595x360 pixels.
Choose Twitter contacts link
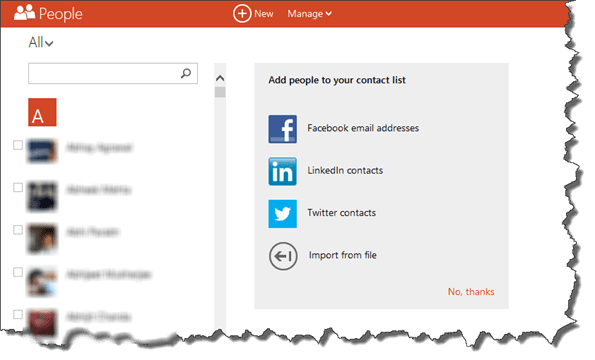pos(342,213)
